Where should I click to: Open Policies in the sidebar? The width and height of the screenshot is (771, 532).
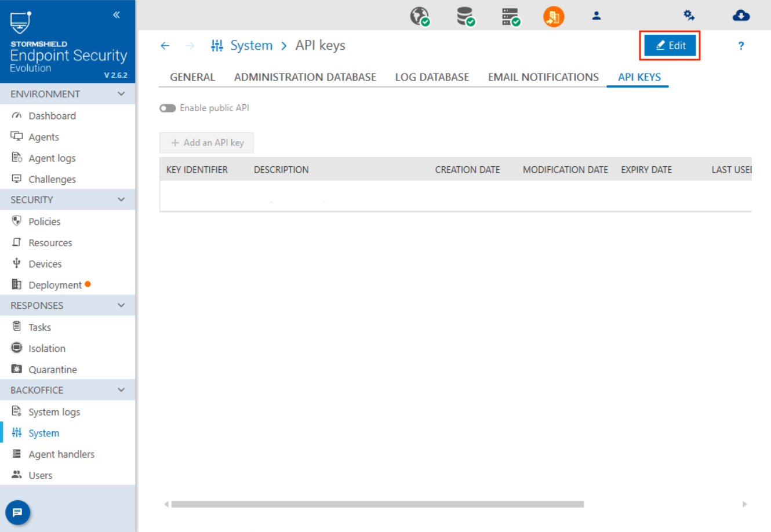44,221
